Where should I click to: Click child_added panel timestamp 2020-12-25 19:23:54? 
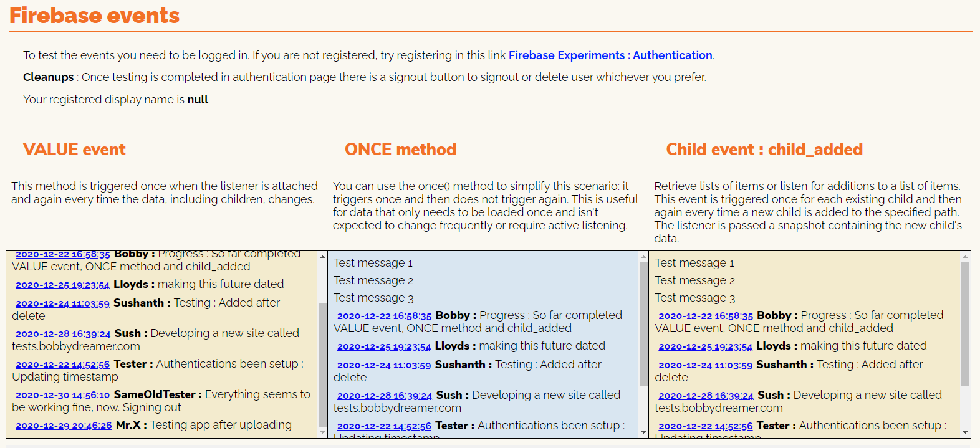(x=706, y=346)
